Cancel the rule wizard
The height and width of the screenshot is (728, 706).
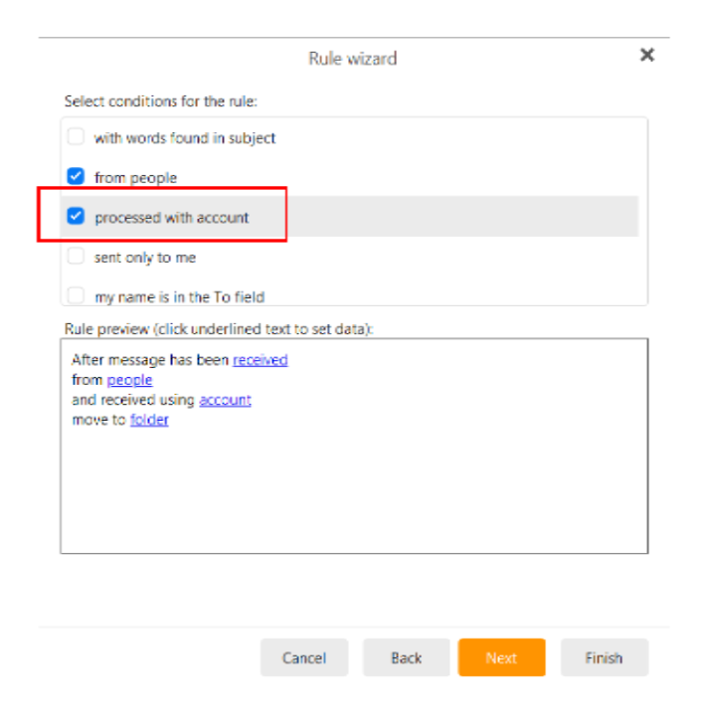point(304,657)
